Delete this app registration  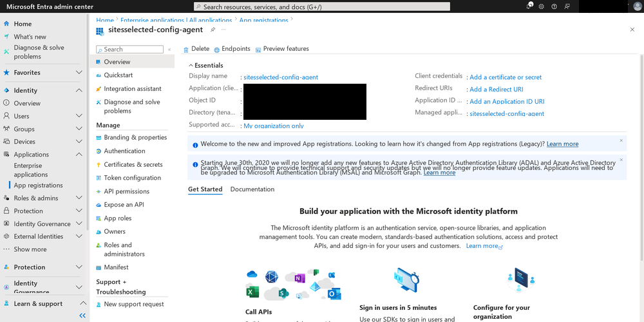(196, 49)
